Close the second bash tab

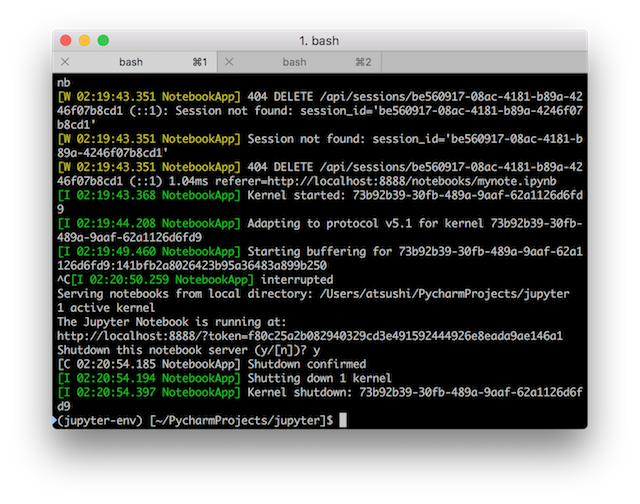pyautogui.click(x=229, y=62)
